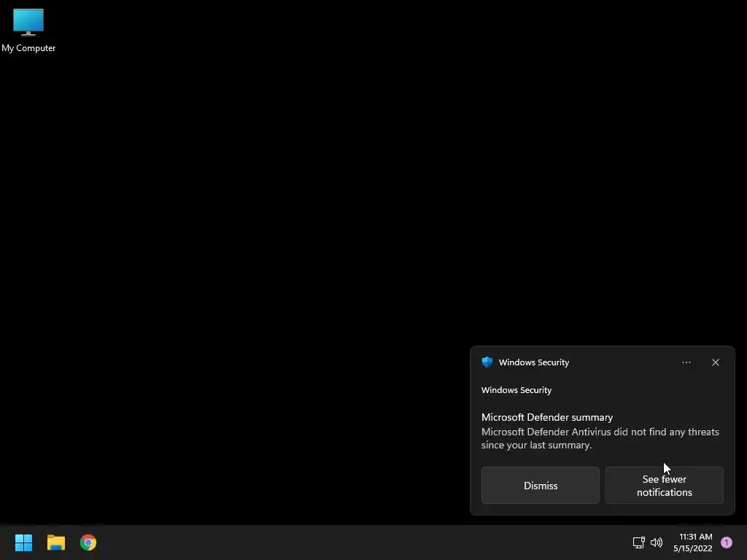This screenshot has height=560, width=747.
Task: Click the date 5/15/2022 in taskbar
Action: 693,548
